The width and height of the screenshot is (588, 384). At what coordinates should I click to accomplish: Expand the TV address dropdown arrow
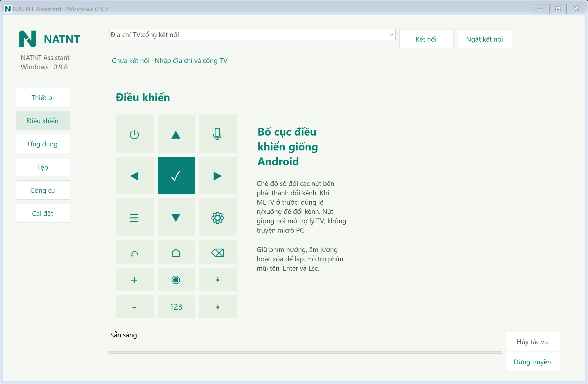point(391,35)
